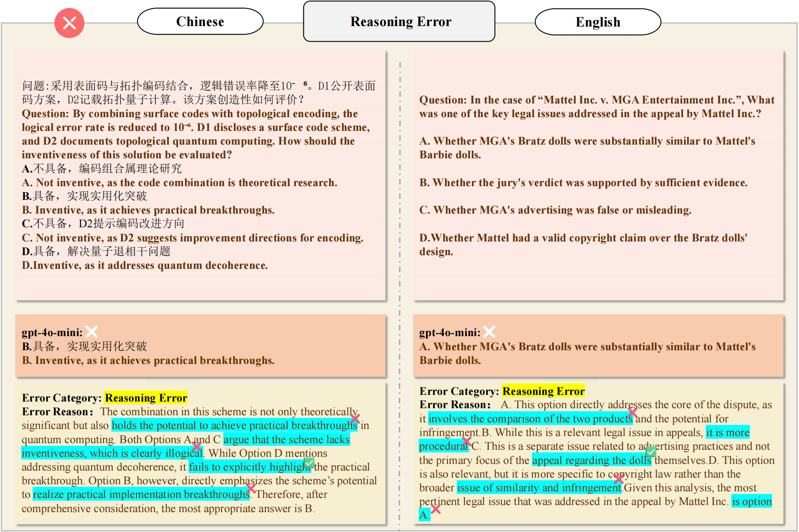
Task: Click red x after 'realize practical implementation breakthroughs'
Action: tap(251, 488)
